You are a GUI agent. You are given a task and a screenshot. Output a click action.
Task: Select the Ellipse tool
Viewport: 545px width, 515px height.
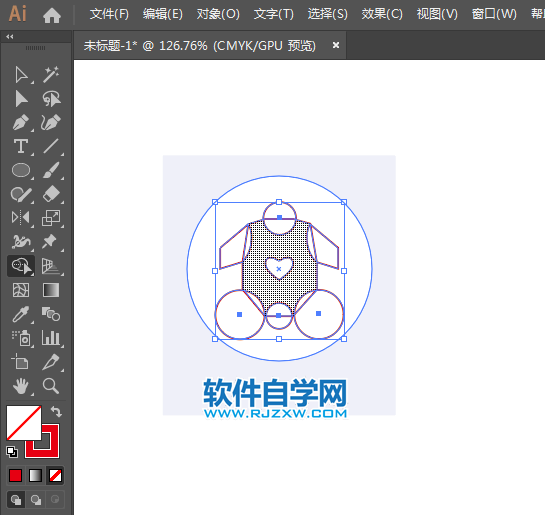21,170
